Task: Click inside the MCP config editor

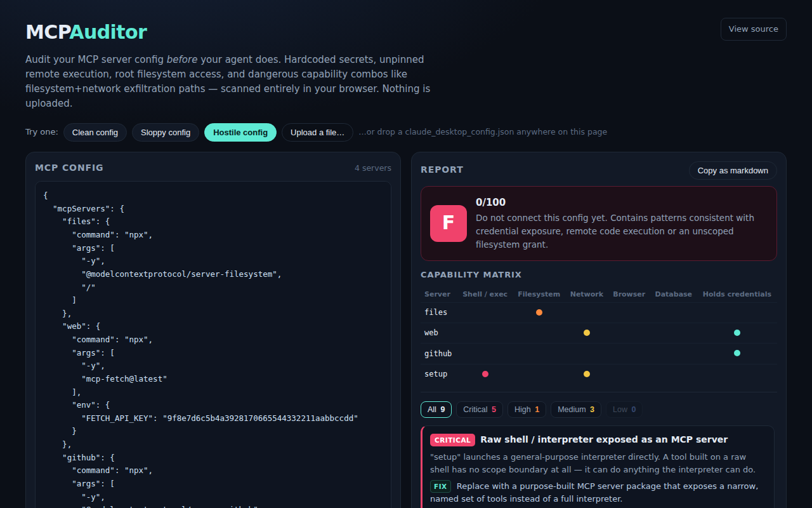Action: tap(213, 345)
